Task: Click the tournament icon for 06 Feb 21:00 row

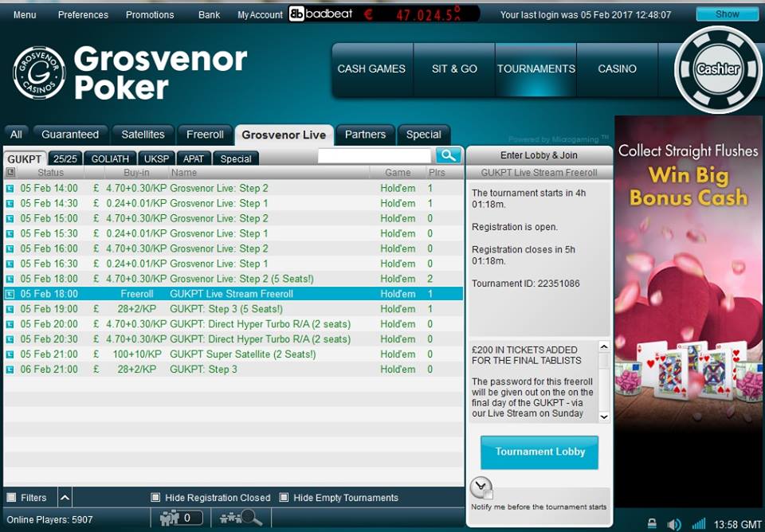Action: pos(10,370)
